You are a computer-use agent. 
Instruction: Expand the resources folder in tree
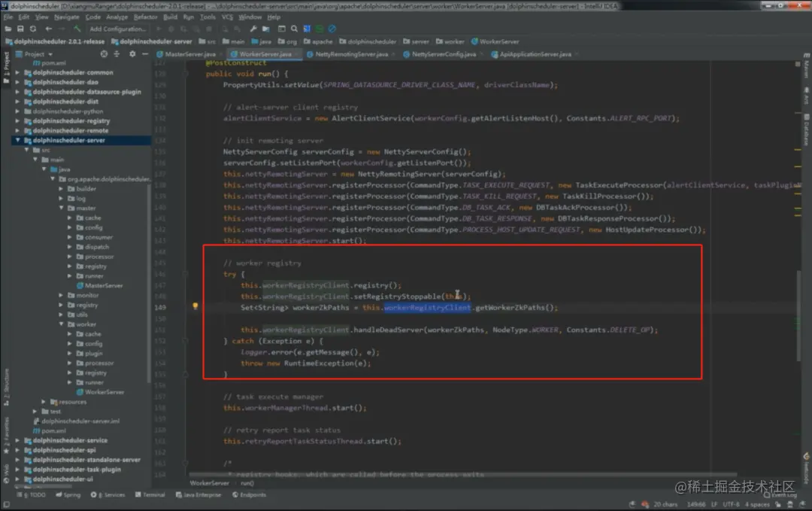[x=44, y=402]
